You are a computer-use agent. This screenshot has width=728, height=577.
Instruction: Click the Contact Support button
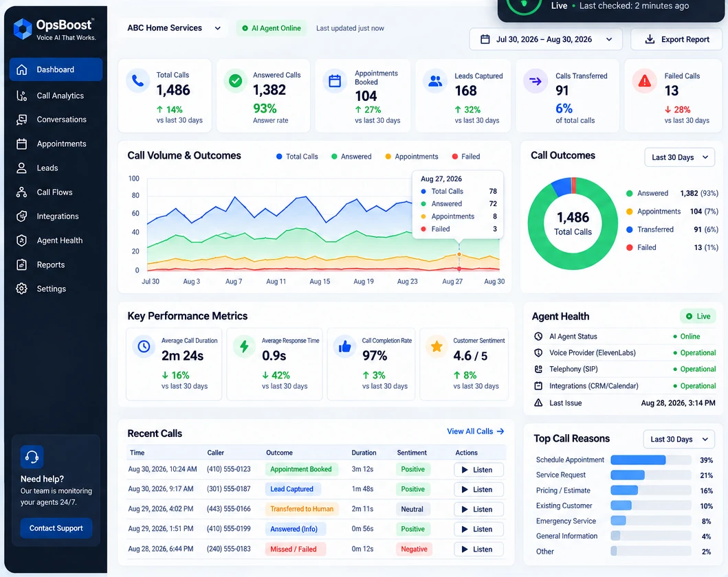point(56,528)
